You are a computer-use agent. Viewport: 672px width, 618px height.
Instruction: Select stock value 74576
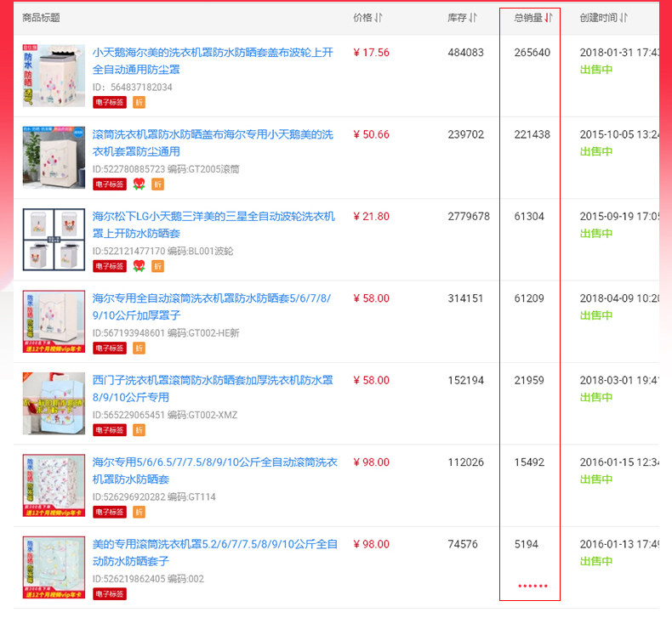point(463,544)
